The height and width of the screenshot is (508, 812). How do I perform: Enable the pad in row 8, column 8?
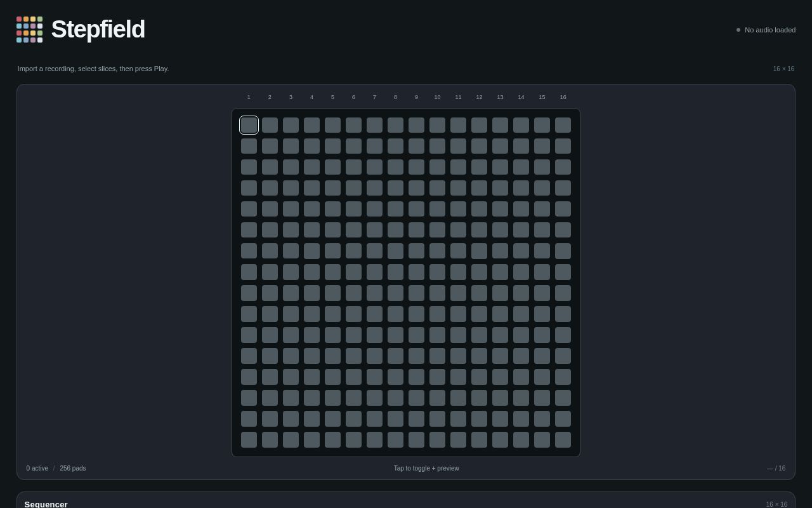pos(395,272)
